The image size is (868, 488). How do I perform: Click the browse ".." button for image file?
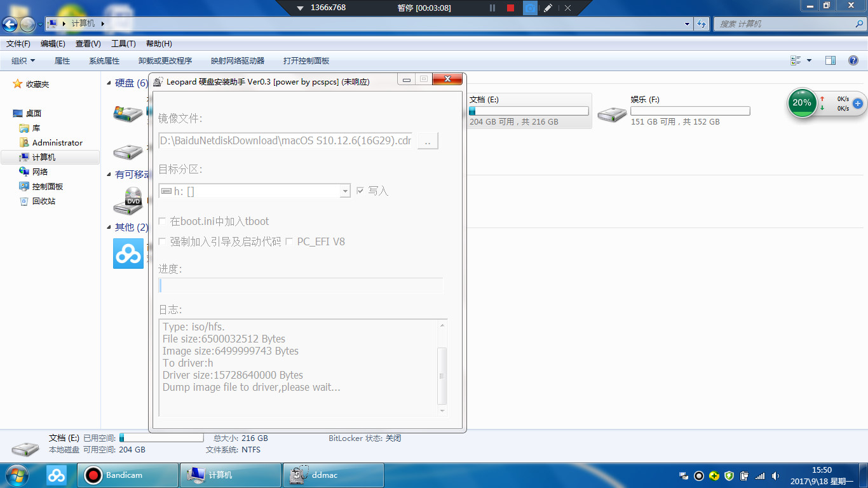428,141
